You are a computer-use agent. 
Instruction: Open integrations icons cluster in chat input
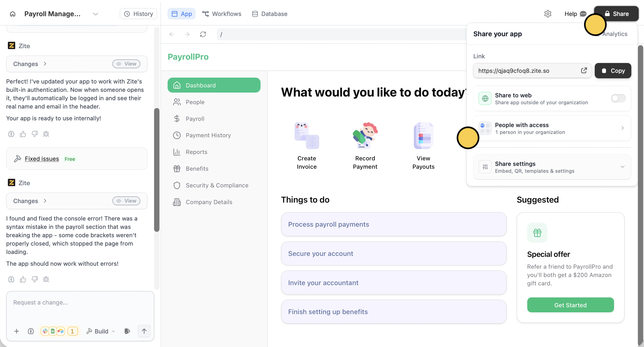(59, 331)
